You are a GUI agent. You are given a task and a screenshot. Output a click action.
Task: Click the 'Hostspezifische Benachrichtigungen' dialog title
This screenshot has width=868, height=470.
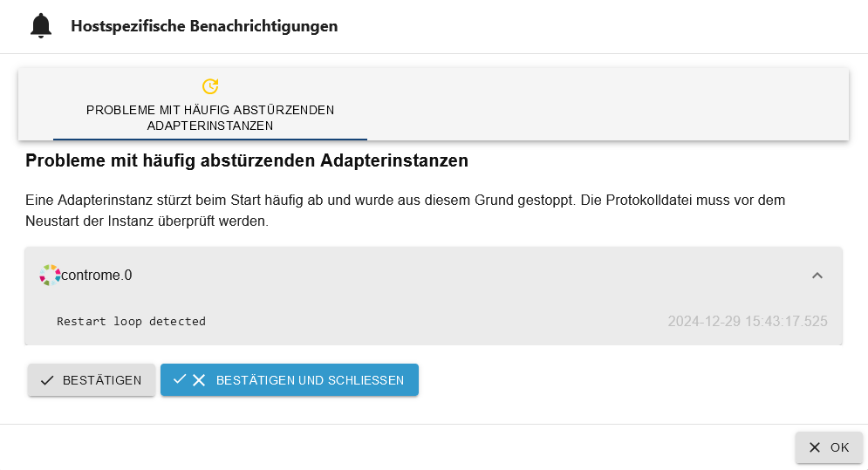(204, 26)
